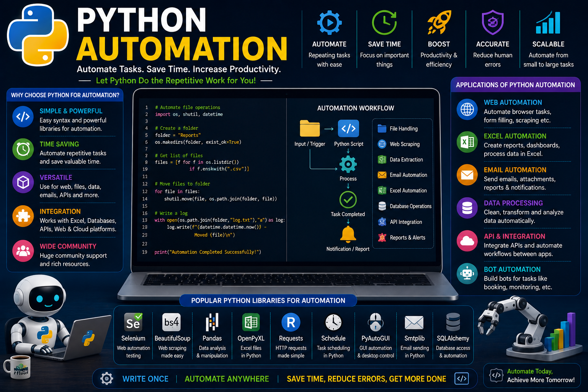Click the import os, shutil, datetime line

(x=189, y=114)
